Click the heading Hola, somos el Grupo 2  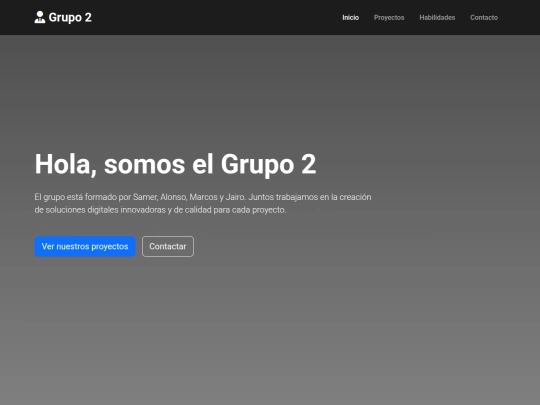coord(175,164)
